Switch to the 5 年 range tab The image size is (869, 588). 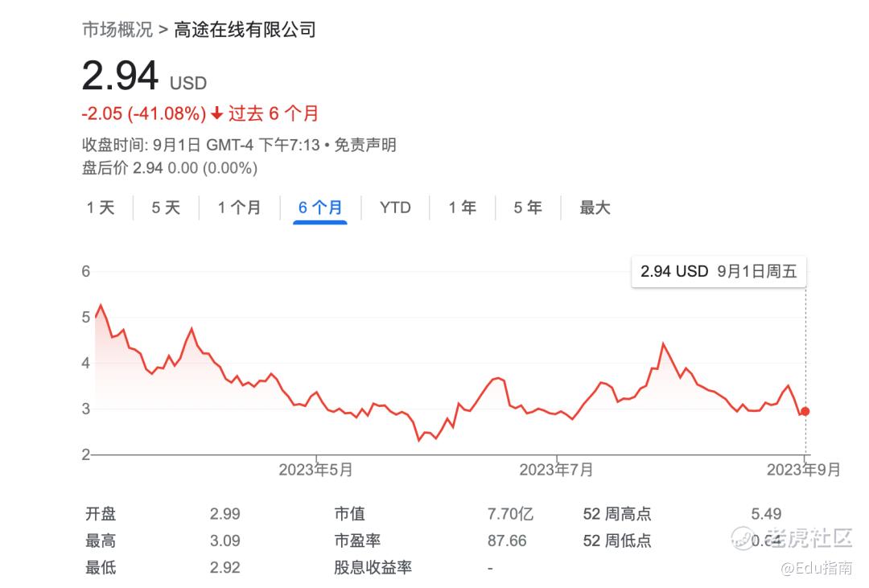click(x=528, y=208)
